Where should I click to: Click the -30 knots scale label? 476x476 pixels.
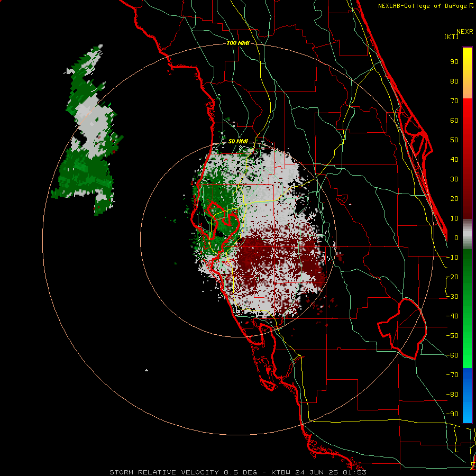point(452,297)
